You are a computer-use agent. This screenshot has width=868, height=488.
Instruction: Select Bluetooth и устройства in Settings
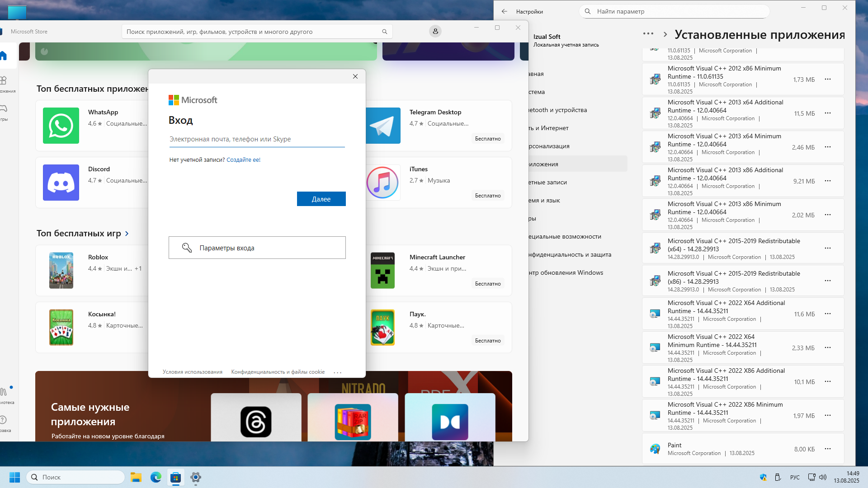click(x=578, y=110)
